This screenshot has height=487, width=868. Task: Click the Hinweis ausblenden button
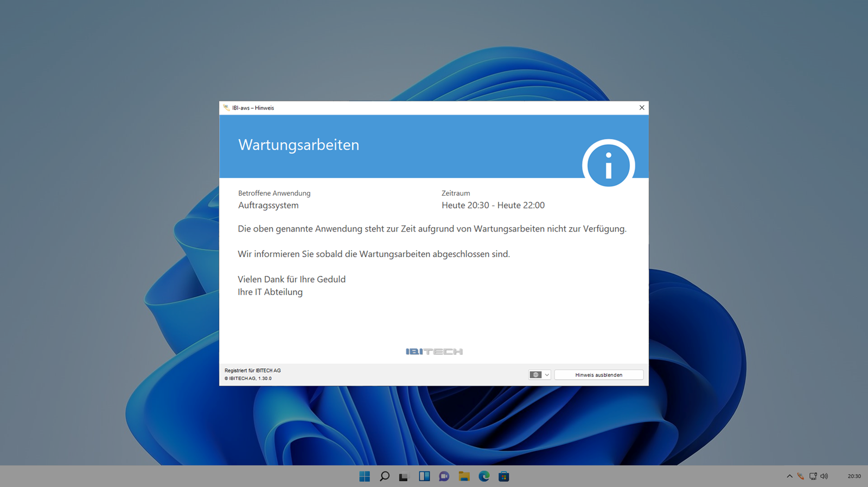pyautogui.click(x=598, y=375)
